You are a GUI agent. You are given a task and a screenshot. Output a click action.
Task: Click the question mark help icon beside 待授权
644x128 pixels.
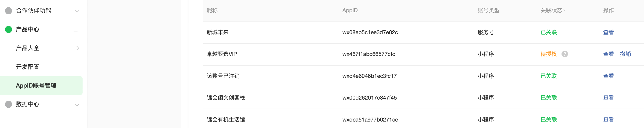[564, 54]
